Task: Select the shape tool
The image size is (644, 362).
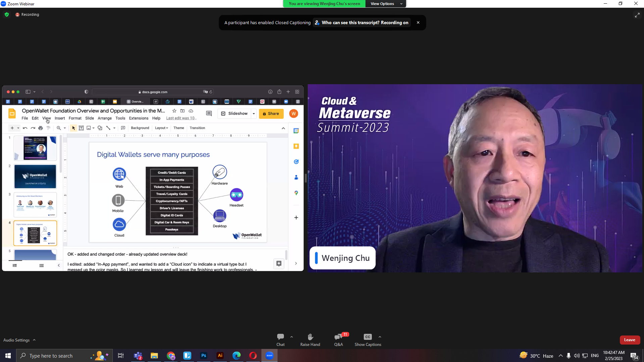Action: 100,128
